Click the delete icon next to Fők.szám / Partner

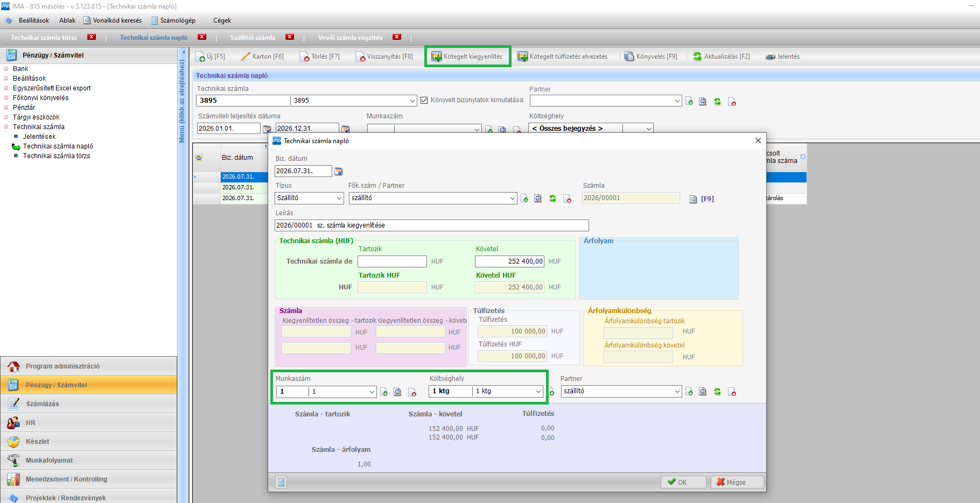tap(567, 199)
